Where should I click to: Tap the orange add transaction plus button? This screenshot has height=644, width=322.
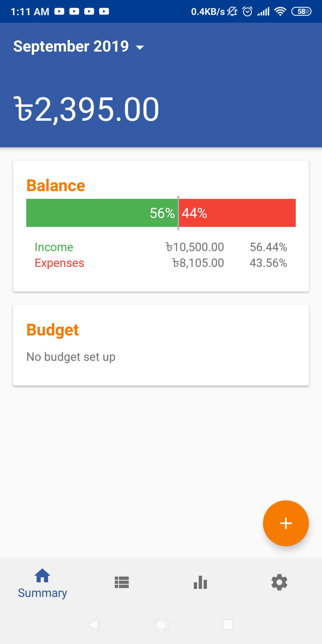point(286,523)
